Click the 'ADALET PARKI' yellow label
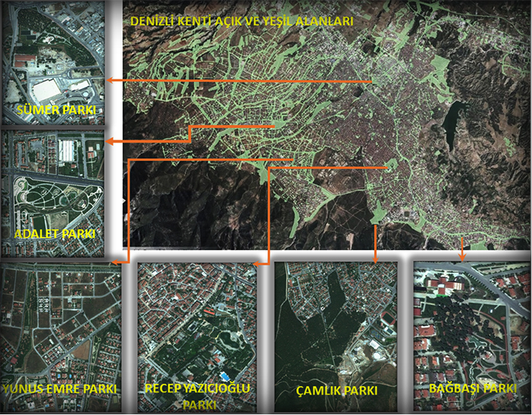The width and height of the screenshot is (532, 415). tap(55, 234)
